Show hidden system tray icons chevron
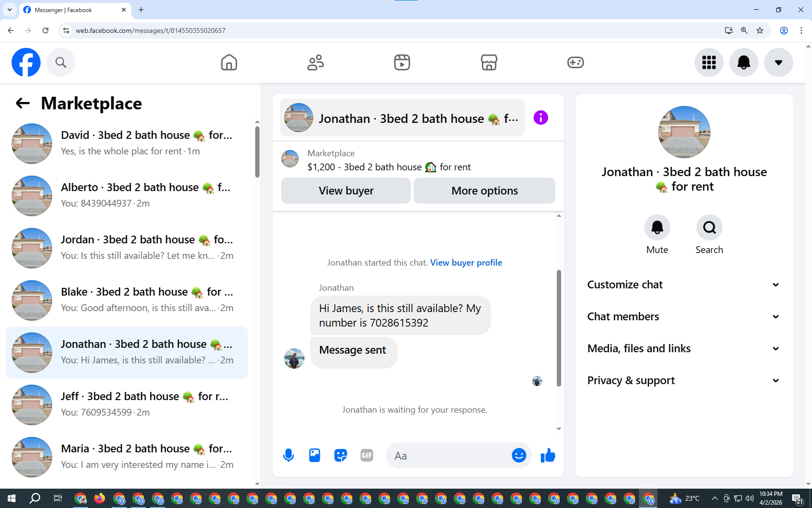 pos(714,498)
